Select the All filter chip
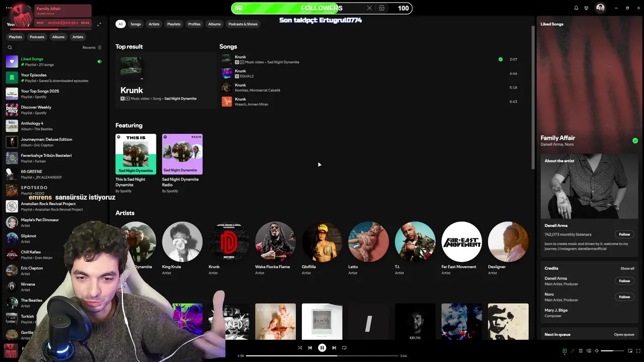 tap(120, 24)
